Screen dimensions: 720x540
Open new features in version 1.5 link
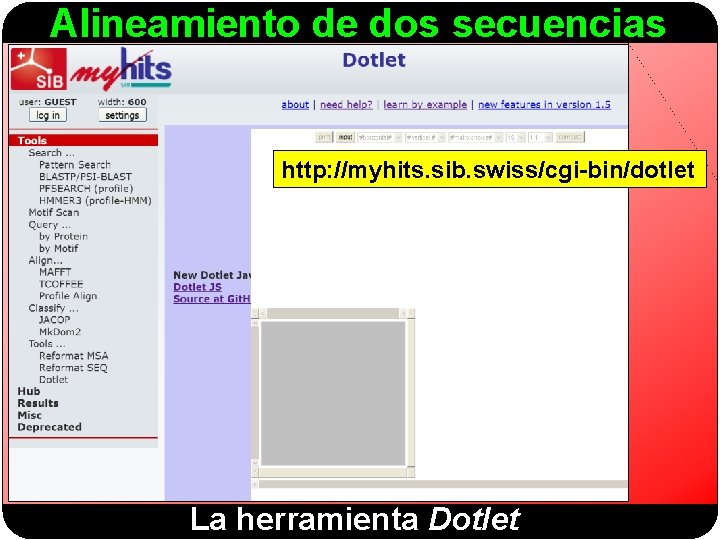click(x=544, y=105)
